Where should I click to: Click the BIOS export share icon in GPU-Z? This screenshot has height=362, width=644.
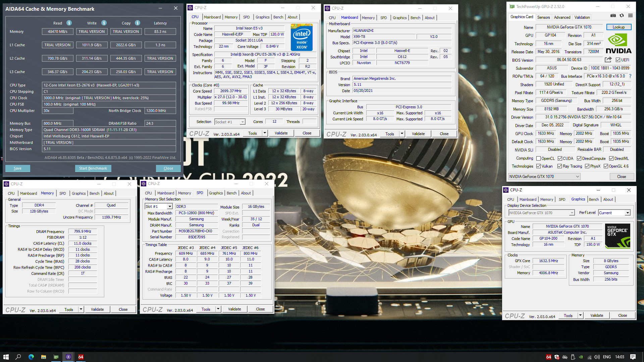608,60
